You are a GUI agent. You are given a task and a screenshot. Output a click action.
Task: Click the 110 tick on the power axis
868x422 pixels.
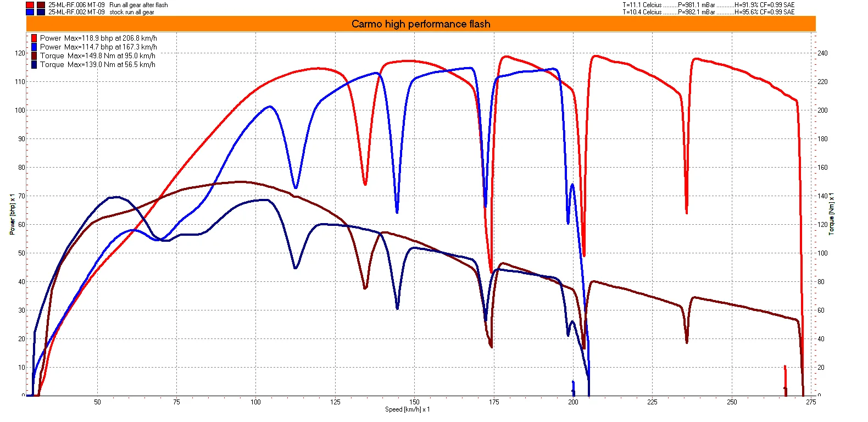click(20, 82)
